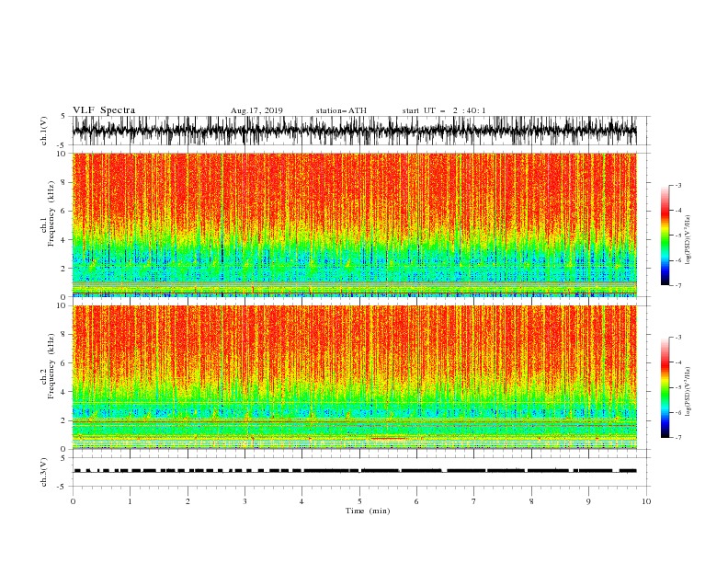Select the "Time (min)" axis label
The image size is (728, 563).
(368, 511)
